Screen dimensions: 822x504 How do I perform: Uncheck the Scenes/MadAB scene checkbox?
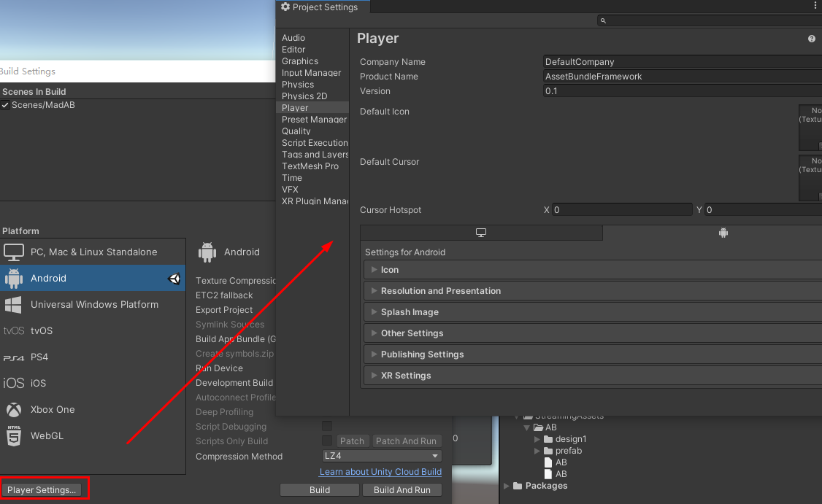[6, 104]
